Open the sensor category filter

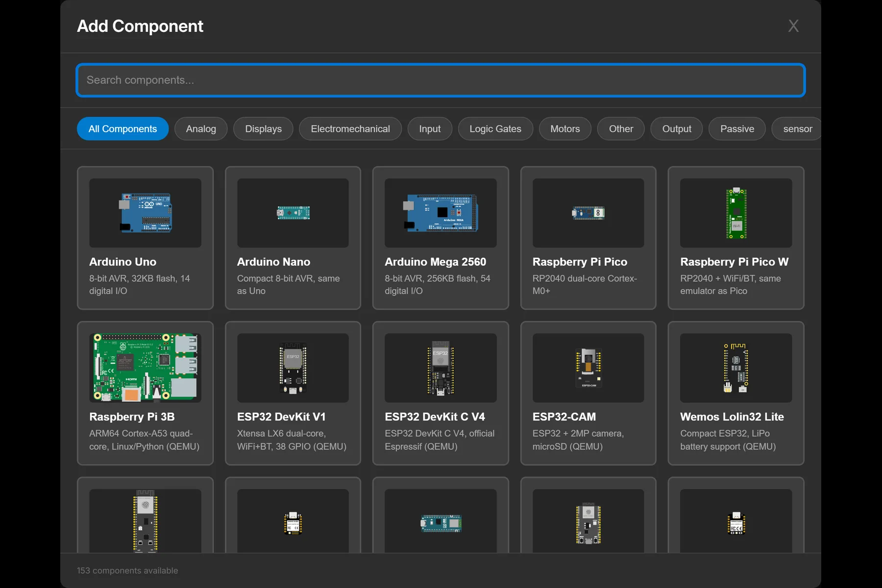pyautogui.click(x=797, y=129)
